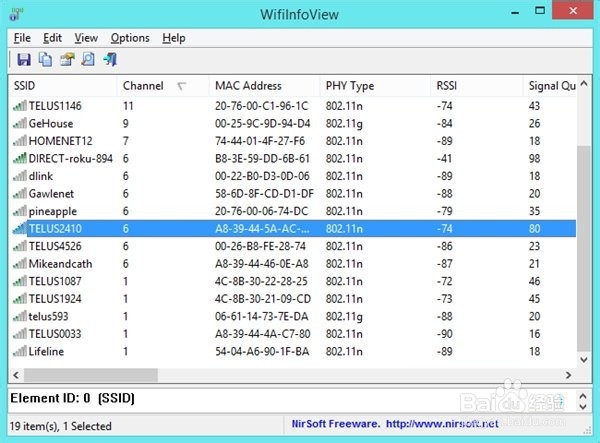Open the www.nirsoft.net link
This screenshot has width=600, height=443.
pos(442,424)
